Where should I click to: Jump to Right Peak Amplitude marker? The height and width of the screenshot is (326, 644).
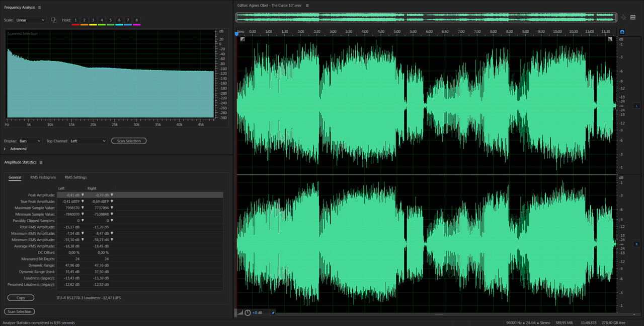(x=112, y=194)
